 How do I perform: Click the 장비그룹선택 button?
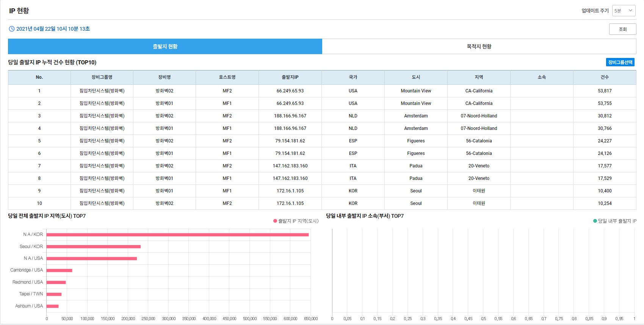pos(620,62)
